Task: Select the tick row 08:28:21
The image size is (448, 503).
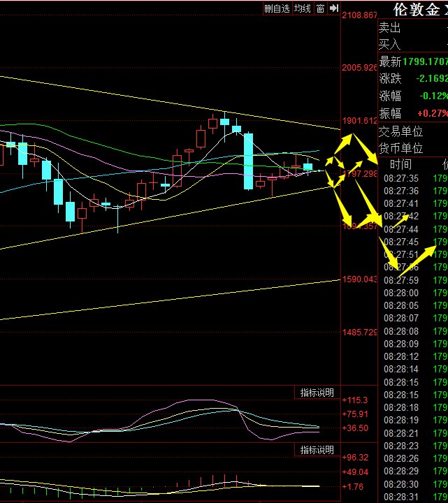Action: [x=413, y=433]
